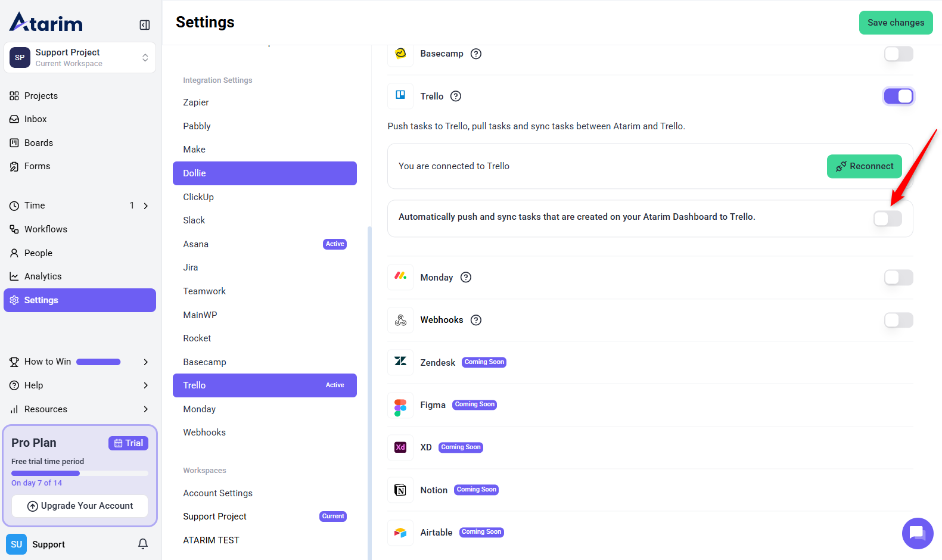Open the chat support bubble
942x560 pixels.
pos(917,533)
